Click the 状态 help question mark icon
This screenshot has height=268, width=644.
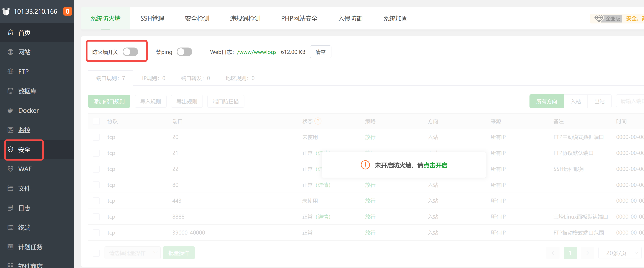(x=318, y=121)
